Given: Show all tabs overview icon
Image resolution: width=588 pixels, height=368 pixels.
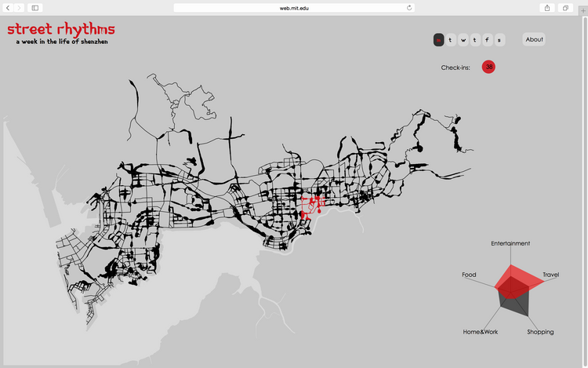Looking at the screenshot, I should pos(565,8).
